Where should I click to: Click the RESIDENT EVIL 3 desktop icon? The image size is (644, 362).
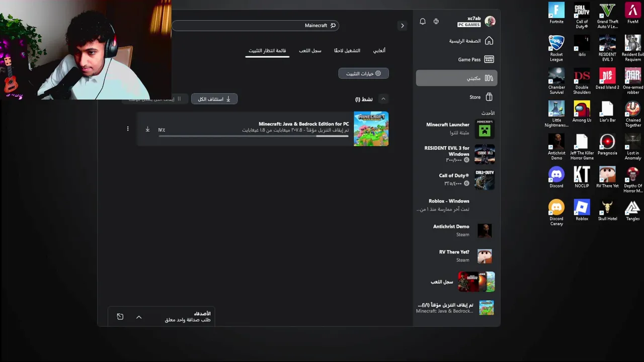[608, 48]
